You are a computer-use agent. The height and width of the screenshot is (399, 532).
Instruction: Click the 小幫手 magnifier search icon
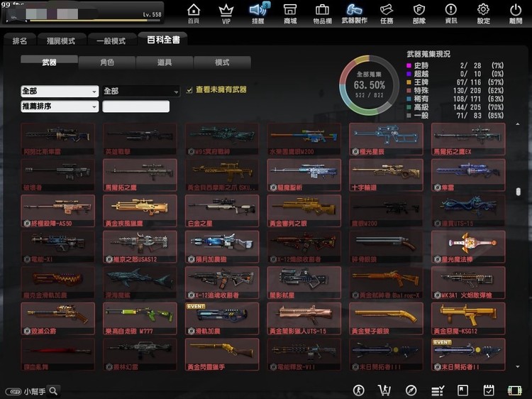54,391
